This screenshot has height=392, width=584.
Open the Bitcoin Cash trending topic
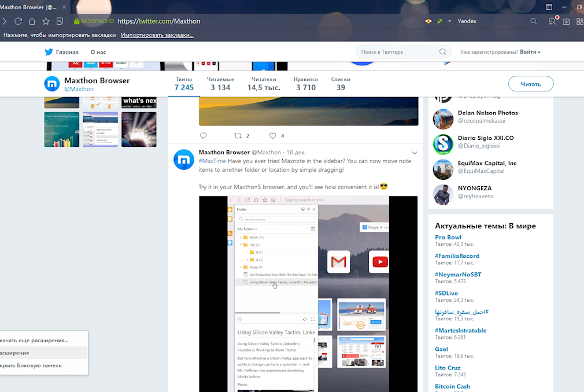[x=453, y=386]
